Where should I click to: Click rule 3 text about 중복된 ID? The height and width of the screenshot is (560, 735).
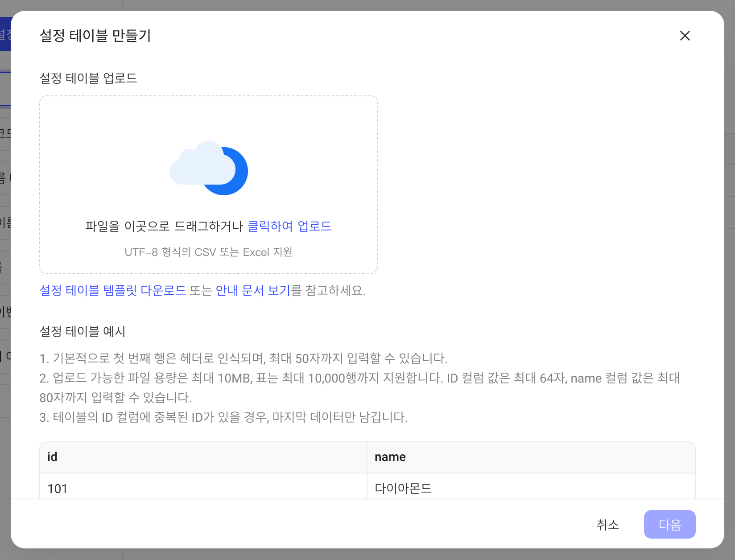pos(223,417)
